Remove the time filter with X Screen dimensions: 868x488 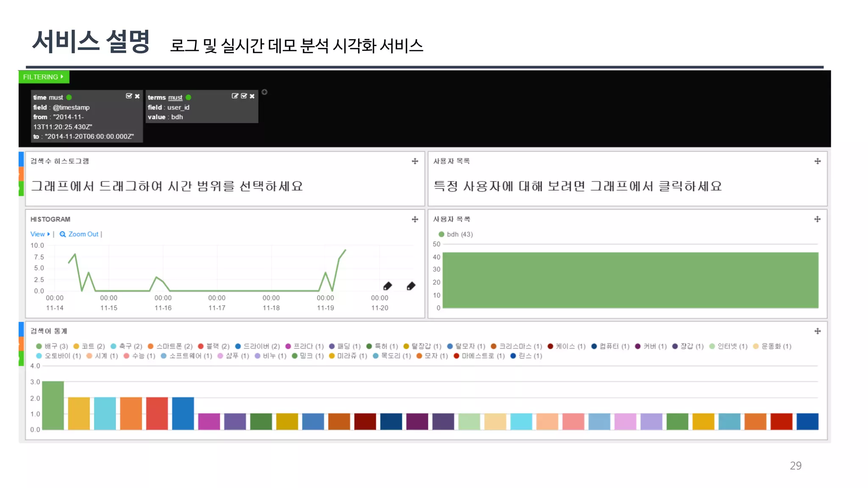pos(137,96)
